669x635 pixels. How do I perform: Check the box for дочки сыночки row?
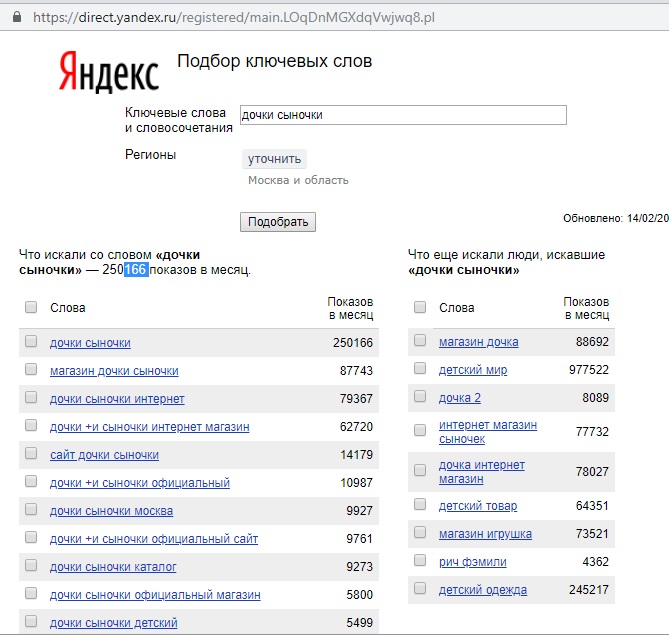[x=31, y=341]
